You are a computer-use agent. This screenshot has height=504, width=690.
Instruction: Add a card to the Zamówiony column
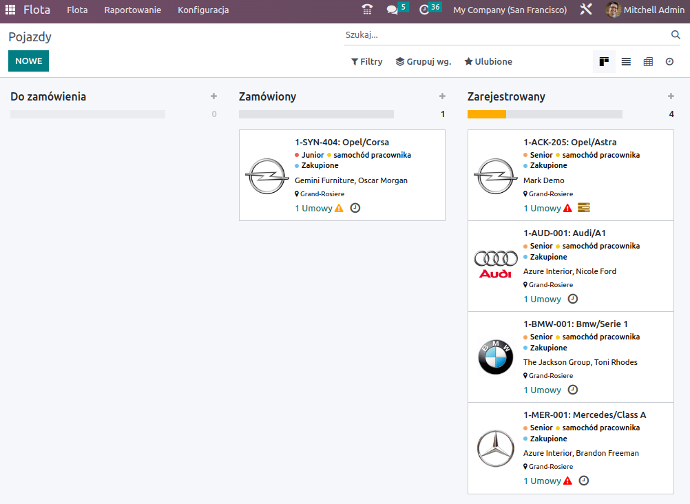(x=442, y=97)
